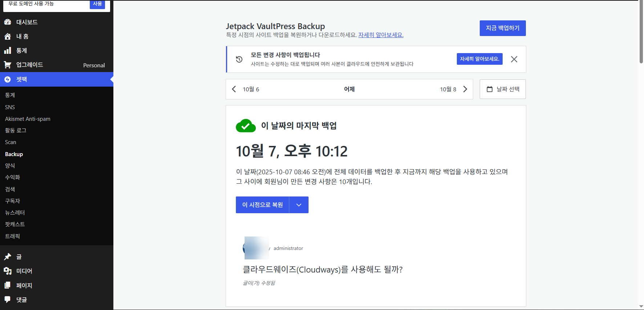Screen dimensions: 644x310
Task: Open the 대시보드 dashboard icon
Action: pyautogui.click(x=8, y=22)
